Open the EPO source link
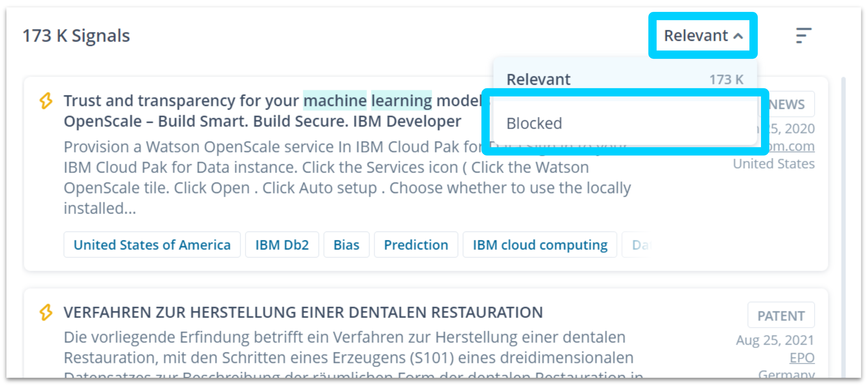 pyautogui.click(x=801, y=358)
